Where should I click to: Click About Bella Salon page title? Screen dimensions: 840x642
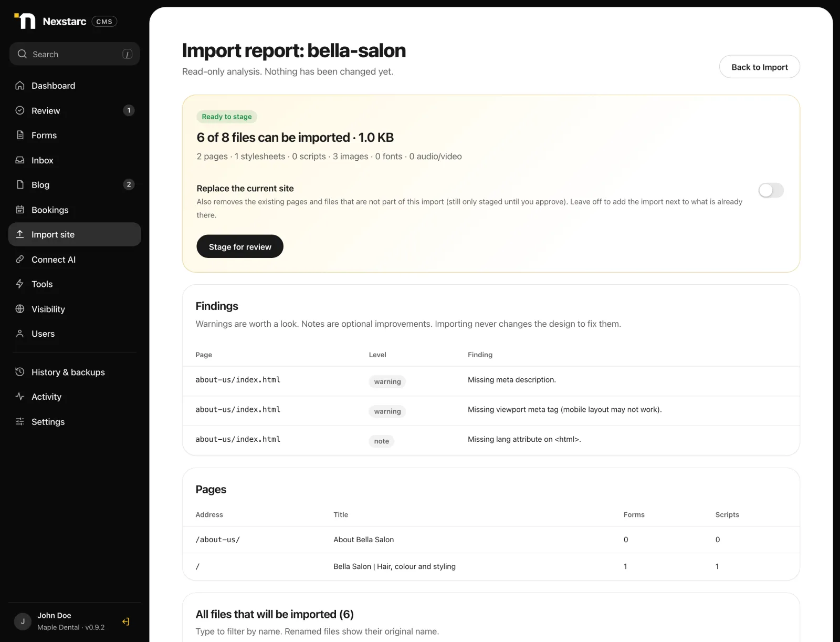coord(363,540)
